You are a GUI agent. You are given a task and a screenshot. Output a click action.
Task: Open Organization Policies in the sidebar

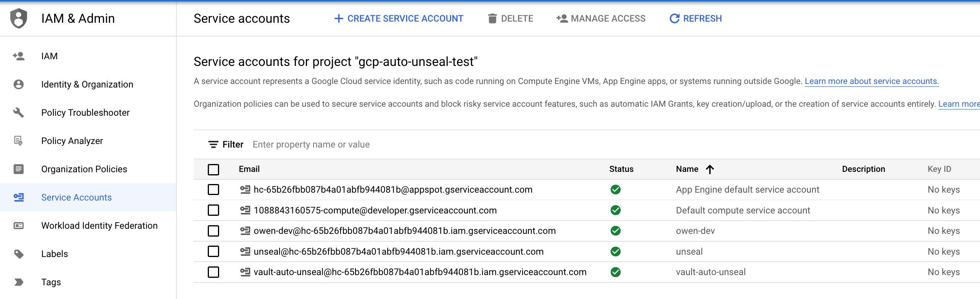coord(84,169)
